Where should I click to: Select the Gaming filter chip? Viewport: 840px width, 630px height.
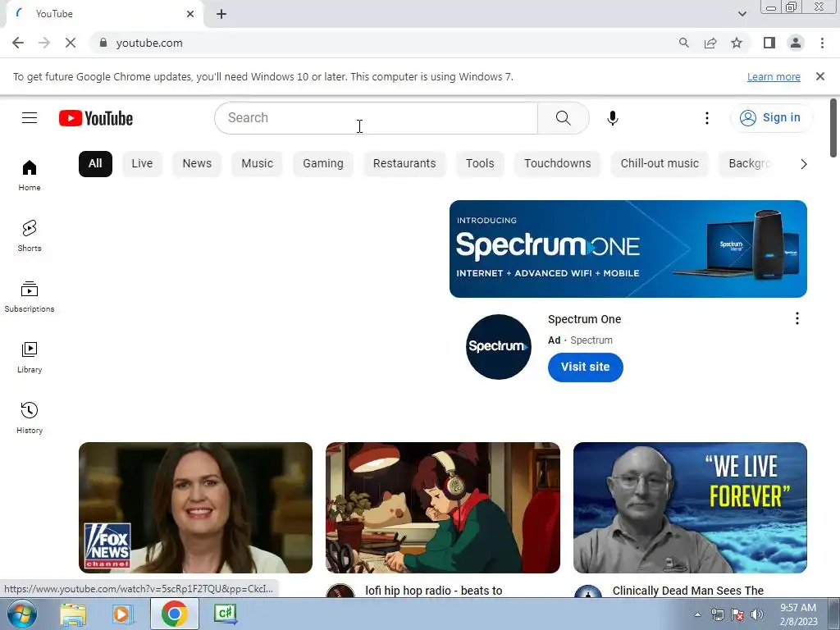pos(323,164)
